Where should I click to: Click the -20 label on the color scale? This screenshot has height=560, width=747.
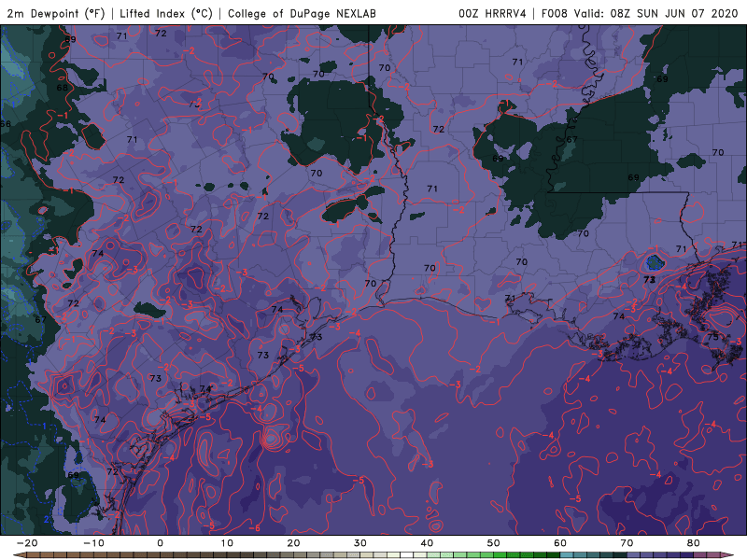27,543
